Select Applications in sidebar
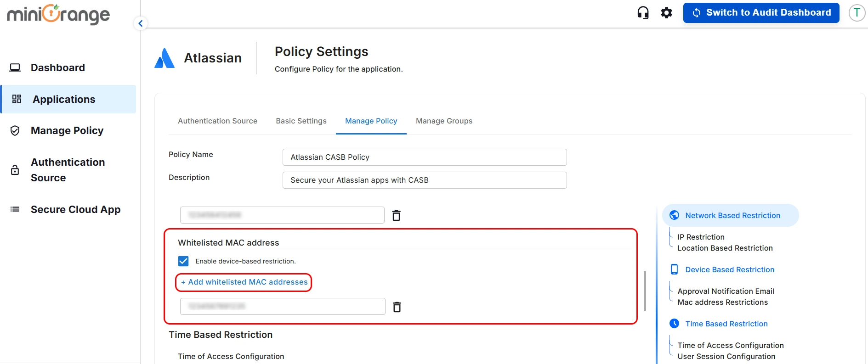 pyautogui.click(x=68, y=99)
